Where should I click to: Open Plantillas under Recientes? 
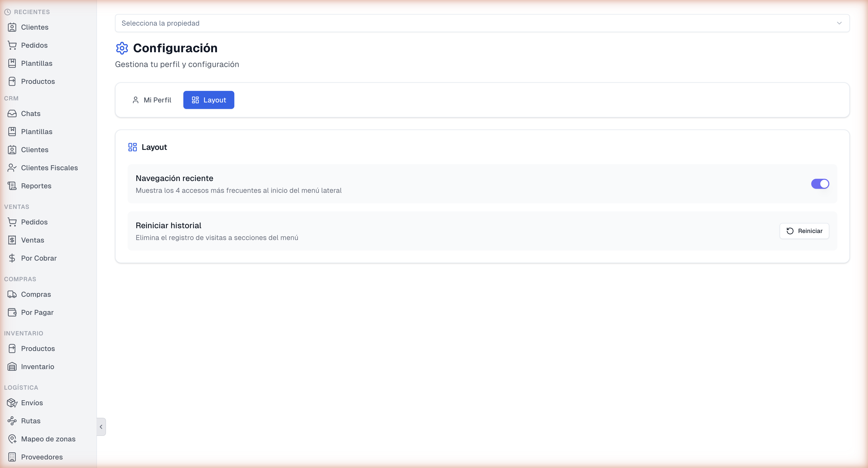pyautogui.click(x=36, y=63)
